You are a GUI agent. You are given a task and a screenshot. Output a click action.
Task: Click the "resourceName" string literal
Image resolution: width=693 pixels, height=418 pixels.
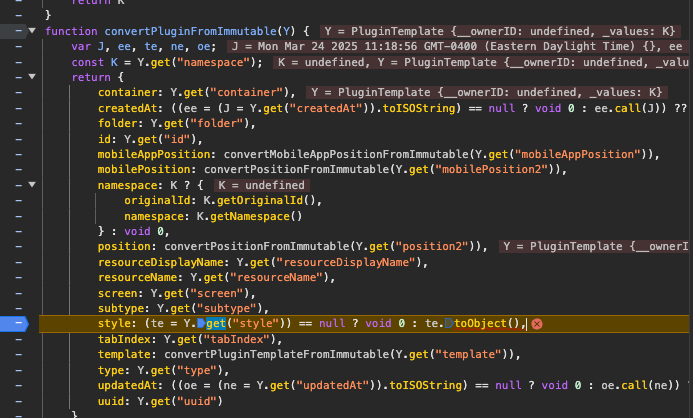(x=276, y=277)
